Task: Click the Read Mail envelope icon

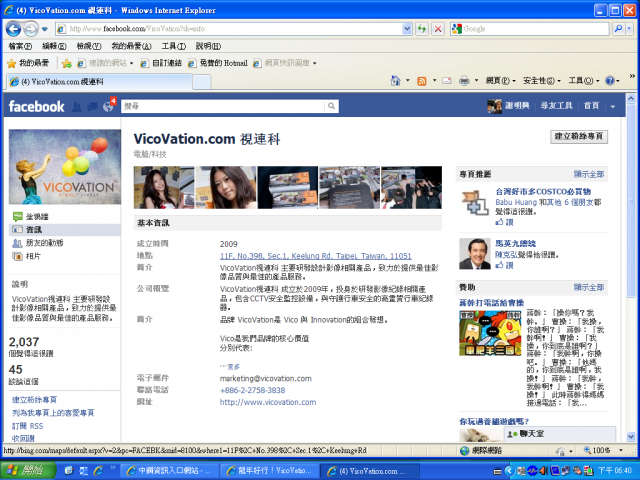Action: point(447,81)
